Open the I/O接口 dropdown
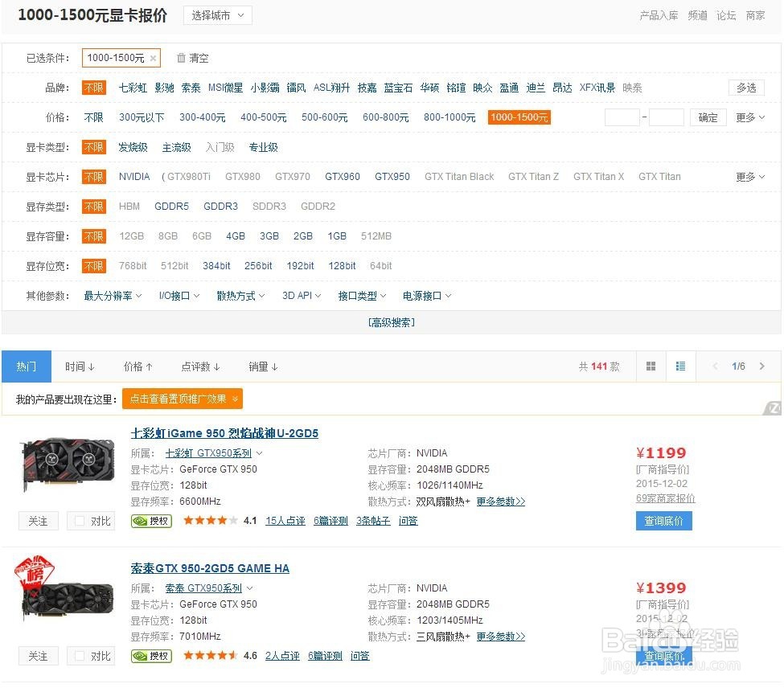The height and width of the screenshot is (692, 784). [x=179, y=296]
